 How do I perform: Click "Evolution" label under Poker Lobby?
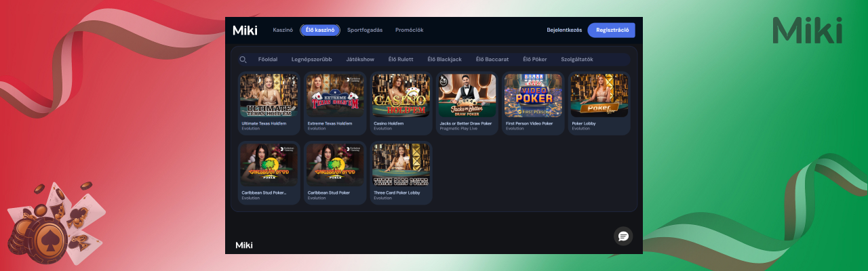(x=580, y=128)
